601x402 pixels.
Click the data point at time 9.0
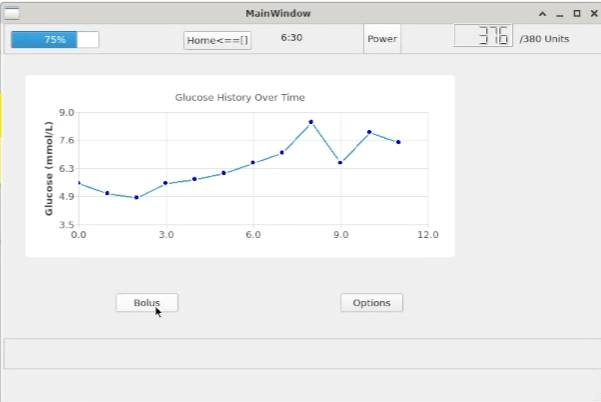pyautogui.click(x=340, y=162)
